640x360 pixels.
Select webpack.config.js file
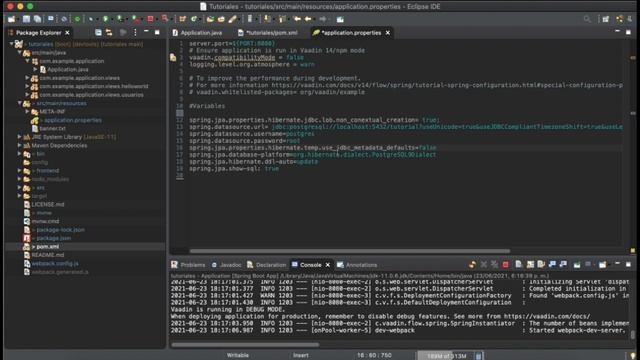point(55,263)
